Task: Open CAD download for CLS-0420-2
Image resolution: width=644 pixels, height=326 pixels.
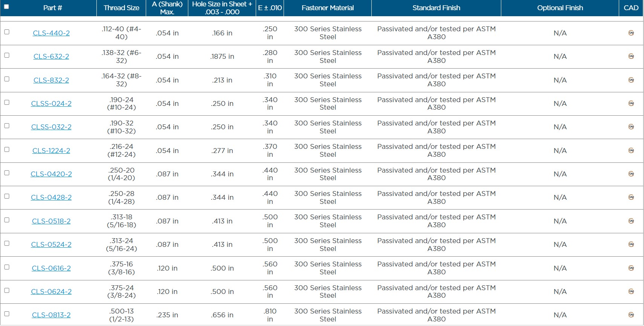Action: pyautogui.click(x=631, y=174)
